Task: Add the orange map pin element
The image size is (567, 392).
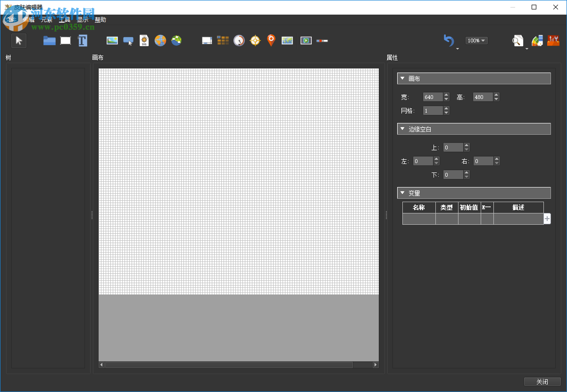Action: [x=271, y=41]
